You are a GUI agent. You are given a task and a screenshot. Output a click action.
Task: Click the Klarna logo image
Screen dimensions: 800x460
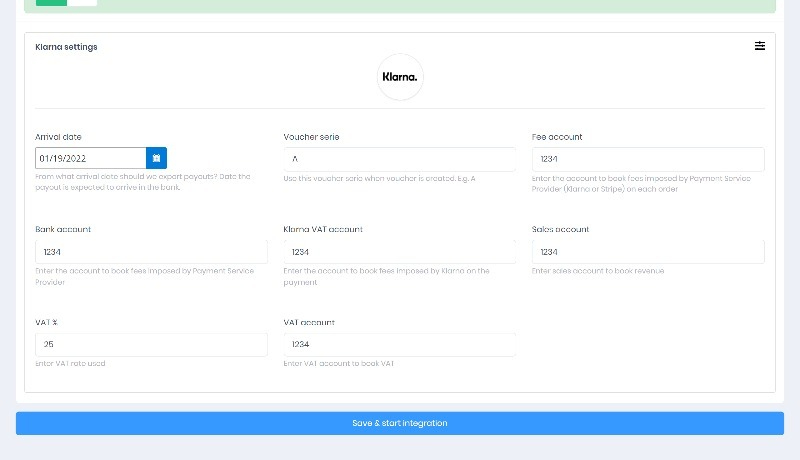click(400, 77)
